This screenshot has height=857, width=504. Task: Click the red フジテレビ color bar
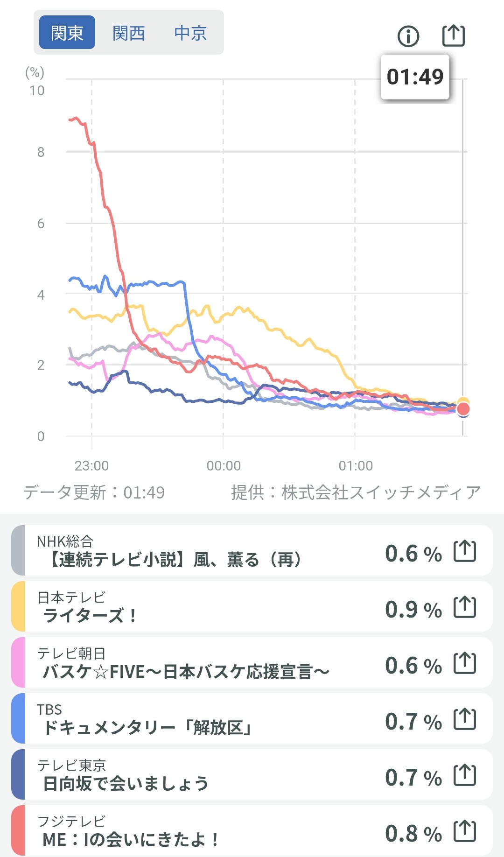coord(18,831)
